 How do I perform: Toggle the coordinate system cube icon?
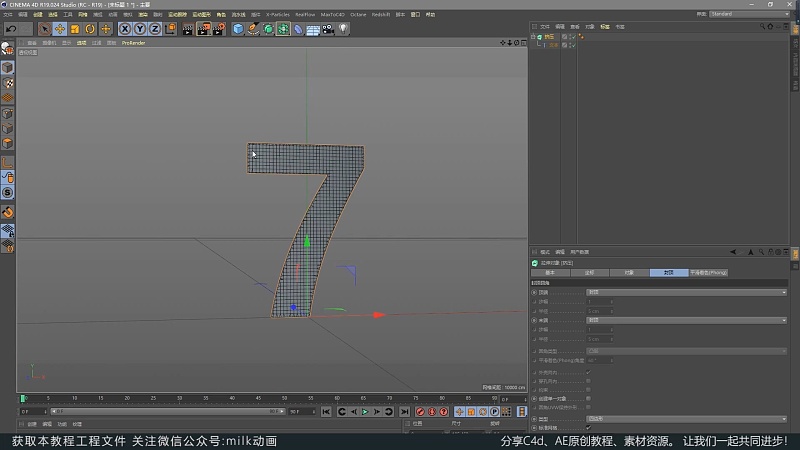[170, 29]
